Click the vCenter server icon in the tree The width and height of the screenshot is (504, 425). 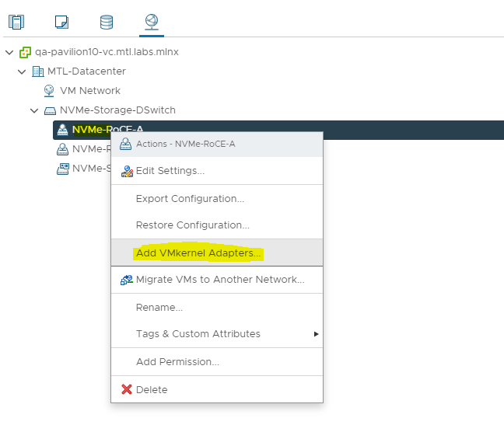pos(25,52)
